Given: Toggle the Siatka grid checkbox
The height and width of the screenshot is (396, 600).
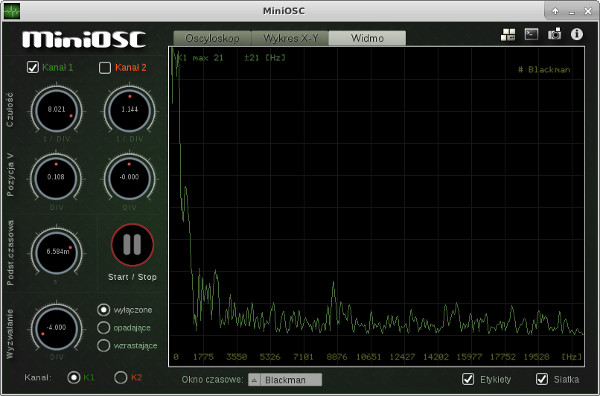Looking at the screenshot, I should pyautogui.click(x=542, y=379).
